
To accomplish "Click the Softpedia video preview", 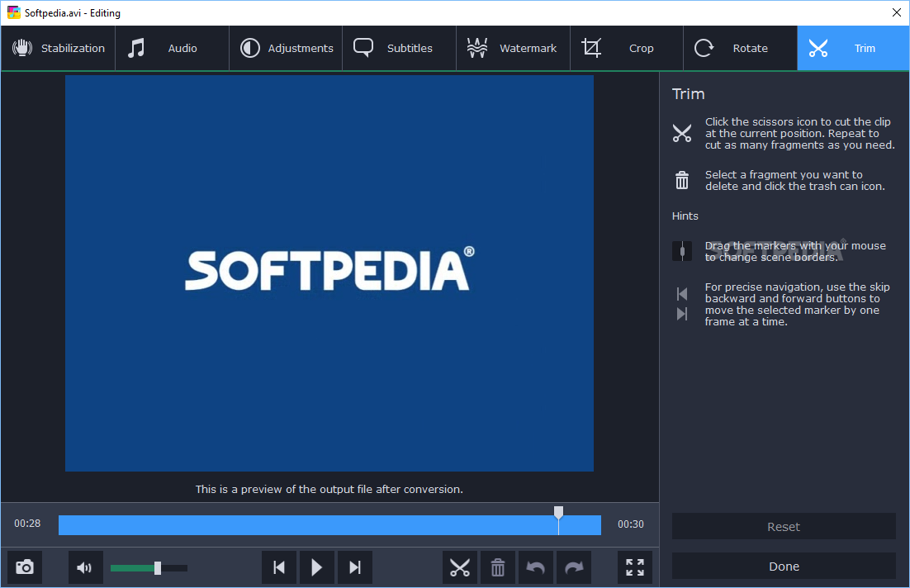I will (329, 273).
